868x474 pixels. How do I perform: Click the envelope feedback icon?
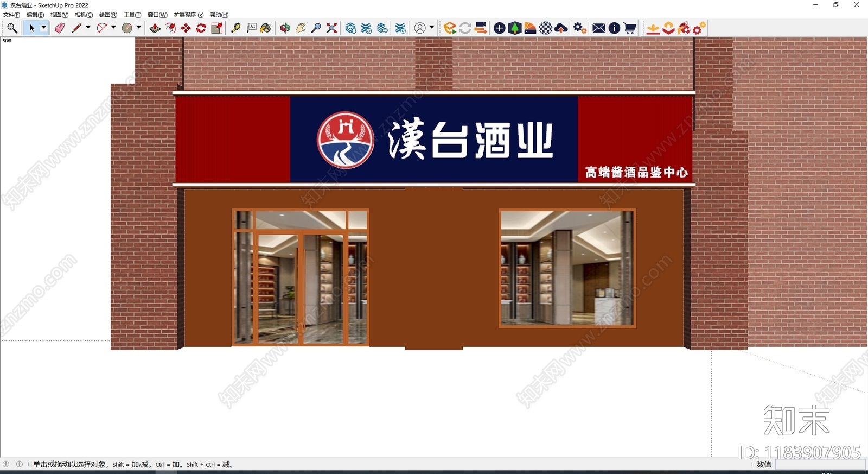pos(599,28)
